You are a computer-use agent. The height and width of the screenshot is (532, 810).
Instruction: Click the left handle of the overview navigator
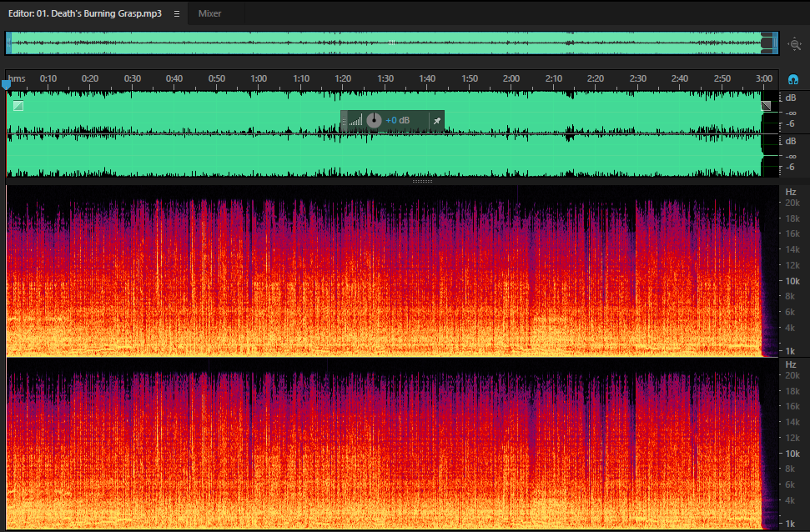(9, 43)
